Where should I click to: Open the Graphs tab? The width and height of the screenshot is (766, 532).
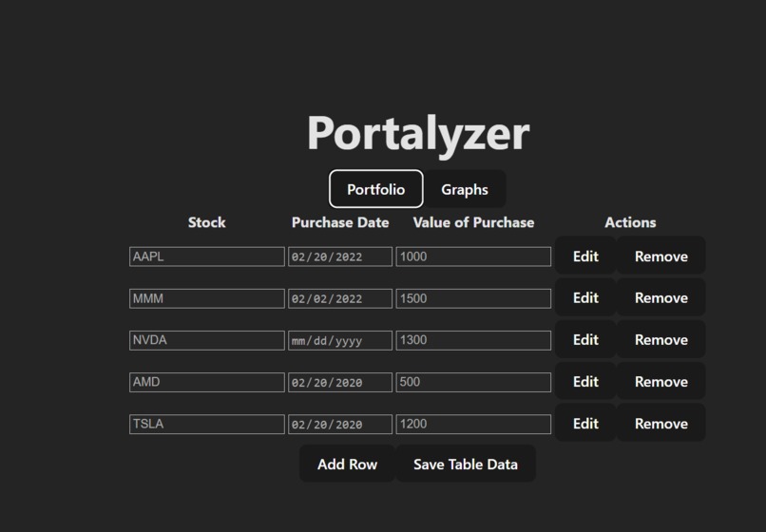(x=464, y=189)
